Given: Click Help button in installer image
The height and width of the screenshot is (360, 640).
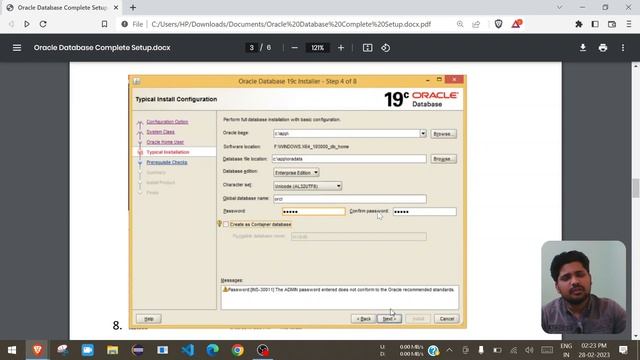Looking at the screenshot, I should pyautogui.click(x=149, y=318).
